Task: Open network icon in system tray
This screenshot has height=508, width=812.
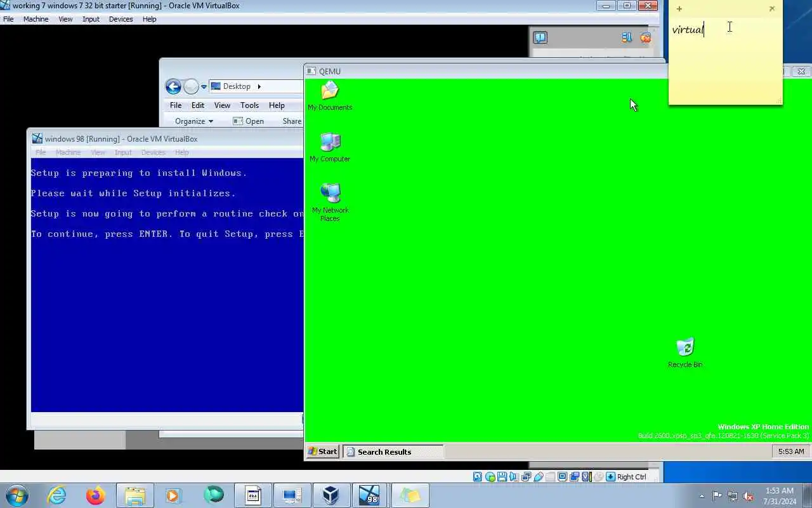Action: pyautogui.click(x=733, y=496)
